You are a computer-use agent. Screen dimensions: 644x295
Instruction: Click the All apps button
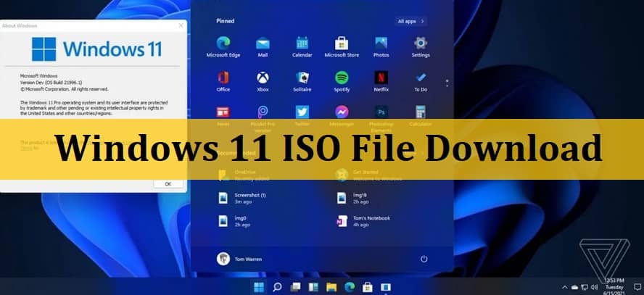click(x=410, y=21)
